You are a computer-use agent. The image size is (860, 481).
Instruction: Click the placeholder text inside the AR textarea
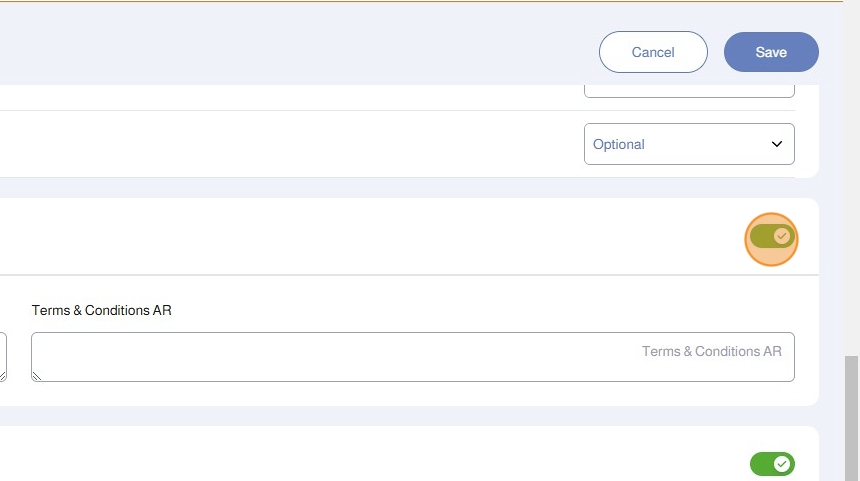click(x=711, y=351)
